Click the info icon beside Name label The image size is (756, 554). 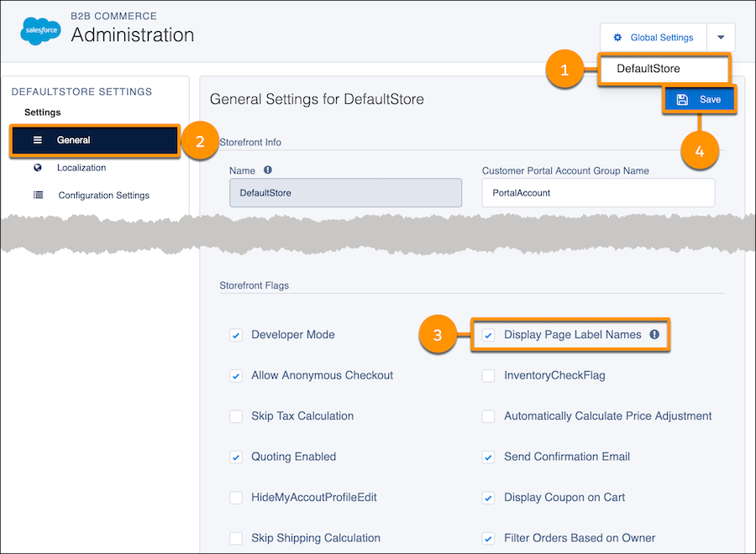268,170
